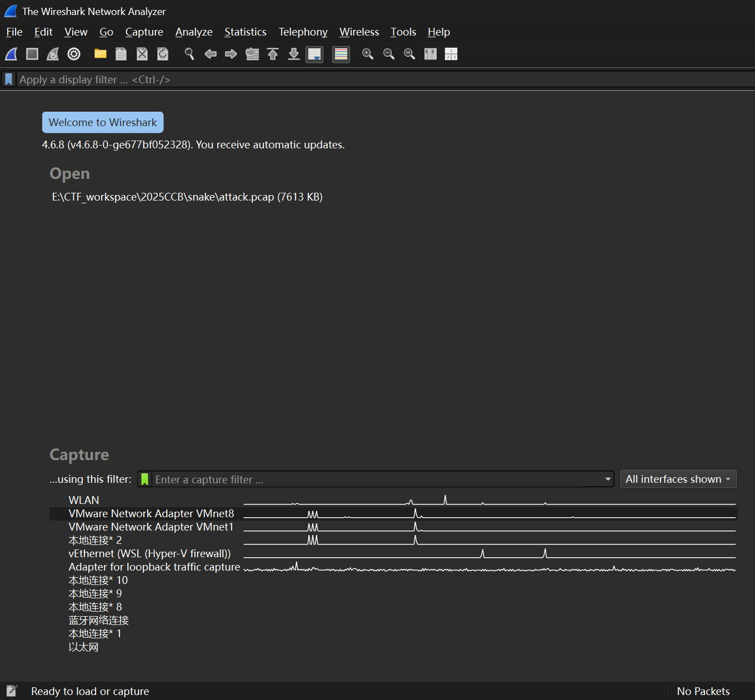Select the 蓝牙网络连接 interface
755x700 pixels.
pos(393,621)
